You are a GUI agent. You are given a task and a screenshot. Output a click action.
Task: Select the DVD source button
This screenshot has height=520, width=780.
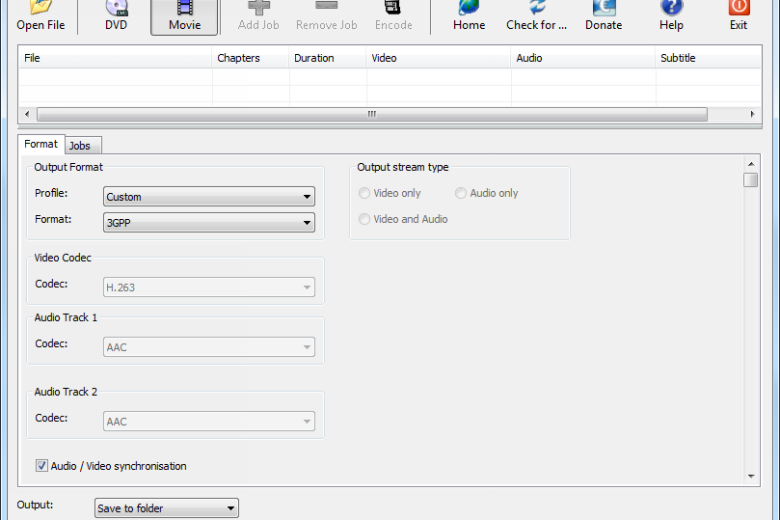[116, 16]
